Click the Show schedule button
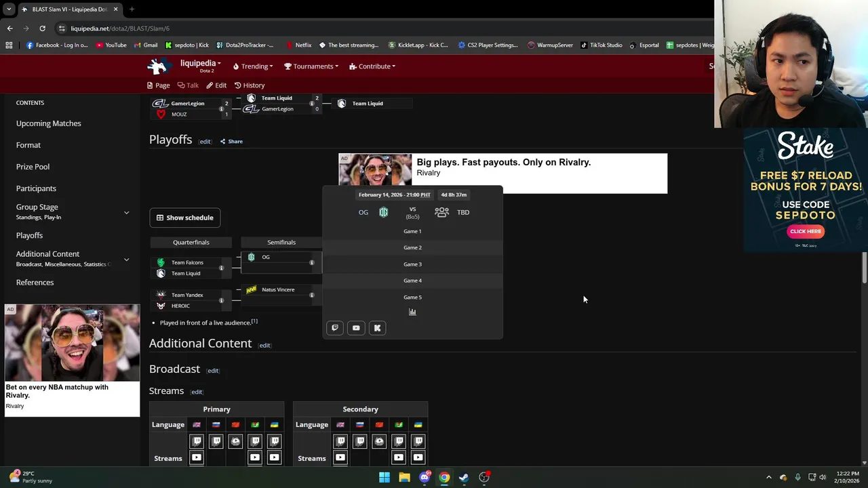 (185, 218)
